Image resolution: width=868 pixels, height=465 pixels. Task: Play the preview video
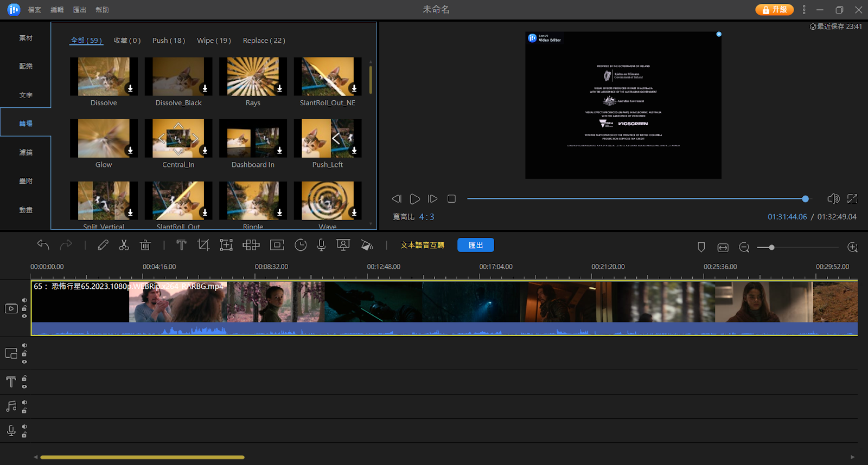[x=414, y=199]
